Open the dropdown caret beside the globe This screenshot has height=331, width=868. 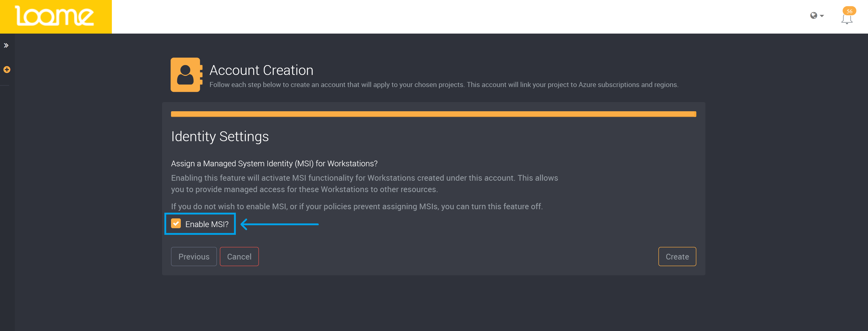822,16
